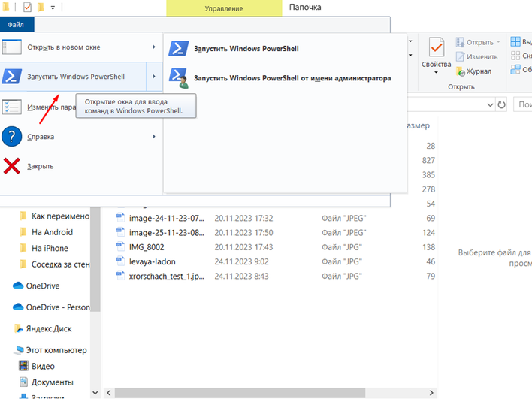
Task: Expand submenu arrow for Открыть в новом окне
Action: click(x=154, y=47)
